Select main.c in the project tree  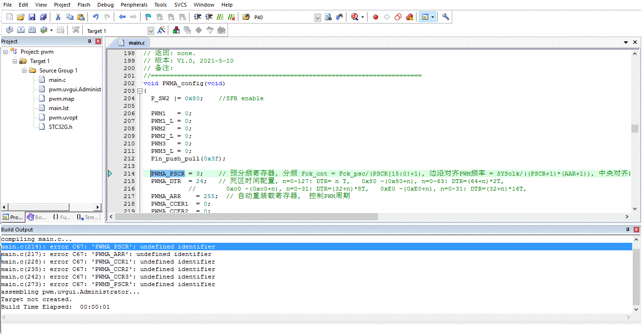pos(57,80)
